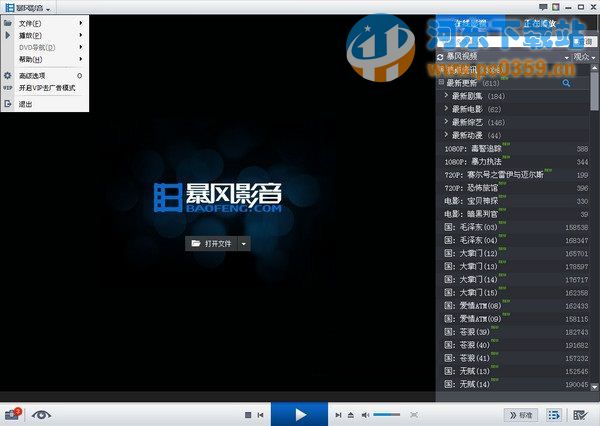The width and height of the screenshot is (600, 426).
Task: Select the 毛泽东(04) episode
Action: click(513, 240)
